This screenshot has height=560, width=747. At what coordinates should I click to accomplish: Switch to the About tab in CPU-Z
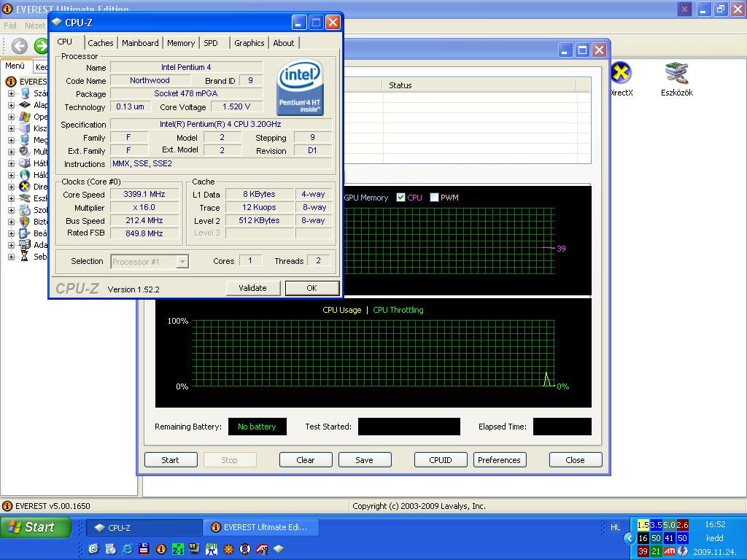284,43
